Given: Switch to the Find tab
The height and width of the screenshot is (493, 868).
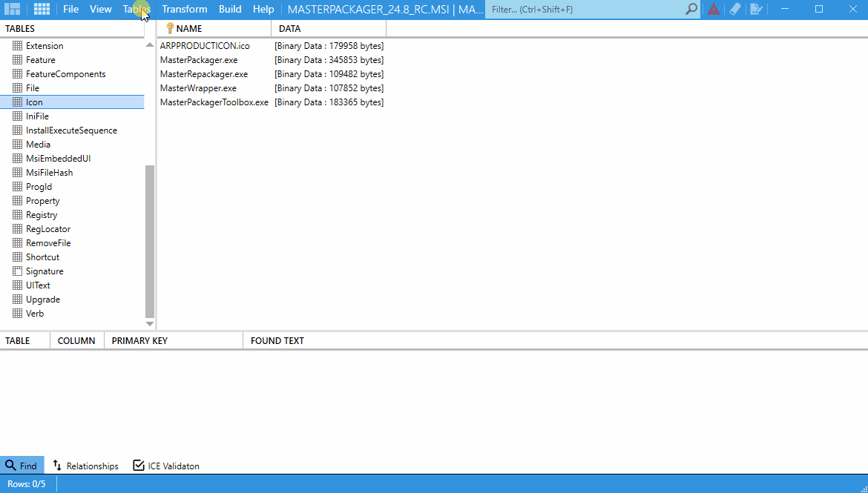Looking at the screenshot, I should [22, 466].
